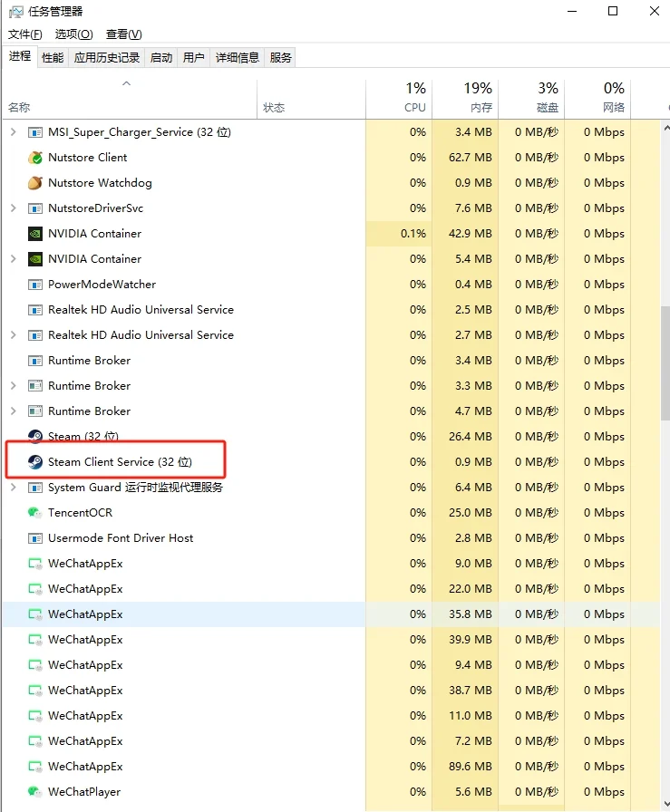Expand the 3.3 MB Runtime Broker row
The width and height of the screenshot is (670, 812).
click(x=14, y=386)
